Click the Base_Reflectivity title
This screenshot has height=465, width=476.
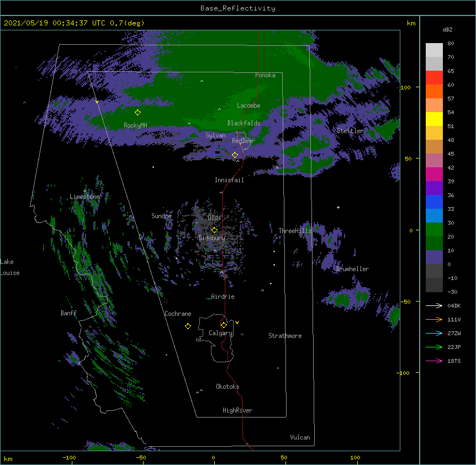click(x=238, y=8)
